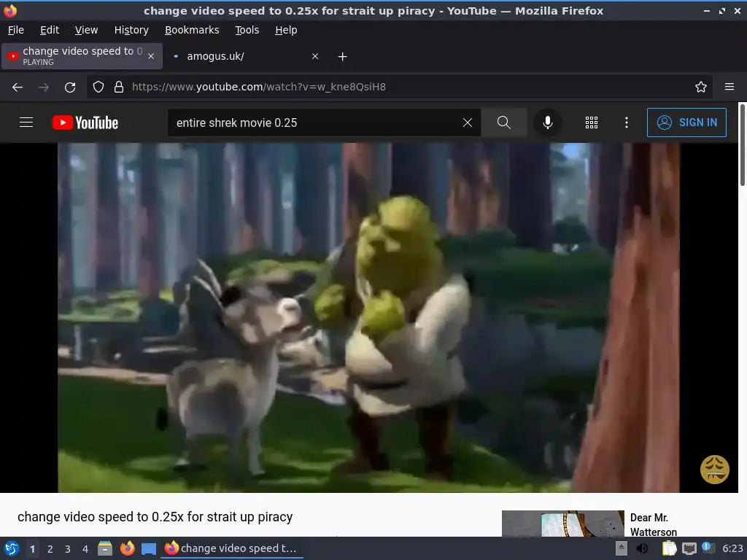Viewport: 747px width, 560px height.
Task: Start voice search with the microphone
Action: (x=548, y=122)
